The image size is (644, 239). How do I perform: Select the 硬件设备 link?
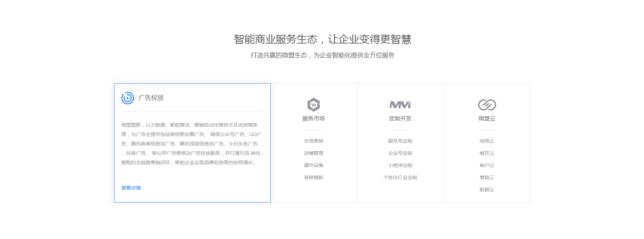pos(313,165)
